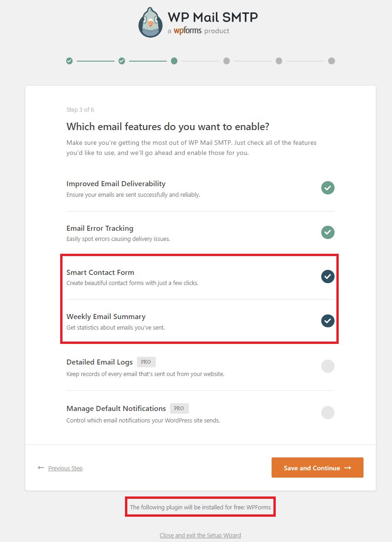The width and height of the screenshot is (392, 542).
Task: Click the final step progress dot
Action: pos(331,61)
